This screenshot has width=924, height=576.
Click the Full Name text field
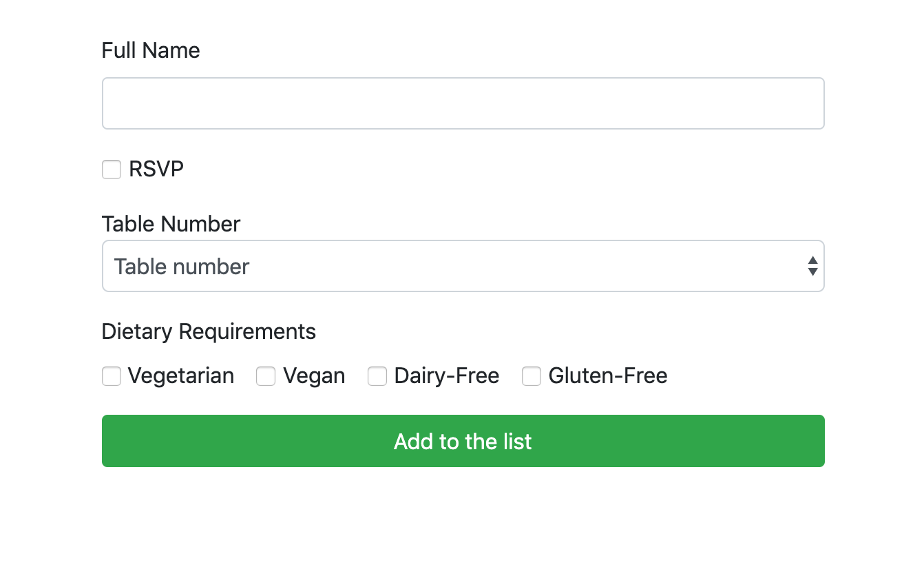(x=463, y=103)
